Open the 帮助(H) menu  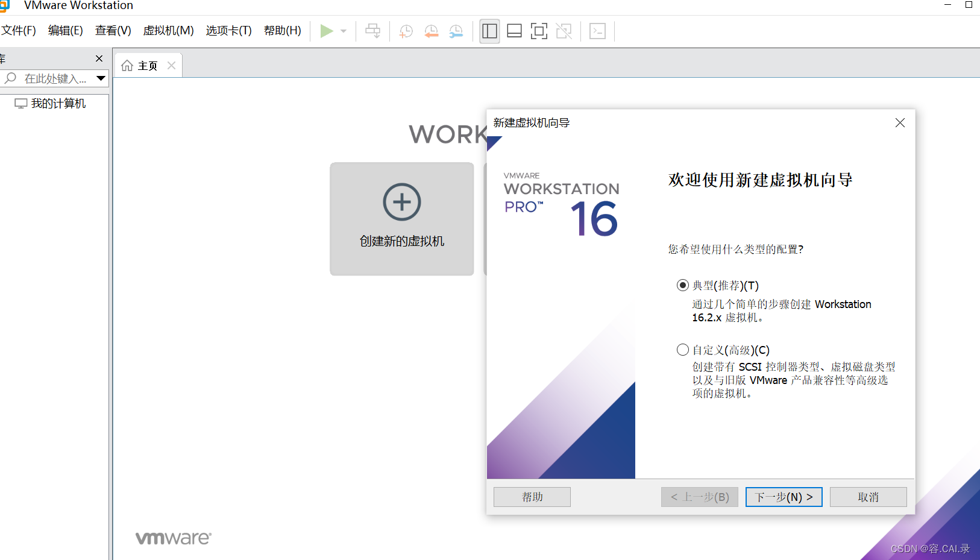point(282,31)
